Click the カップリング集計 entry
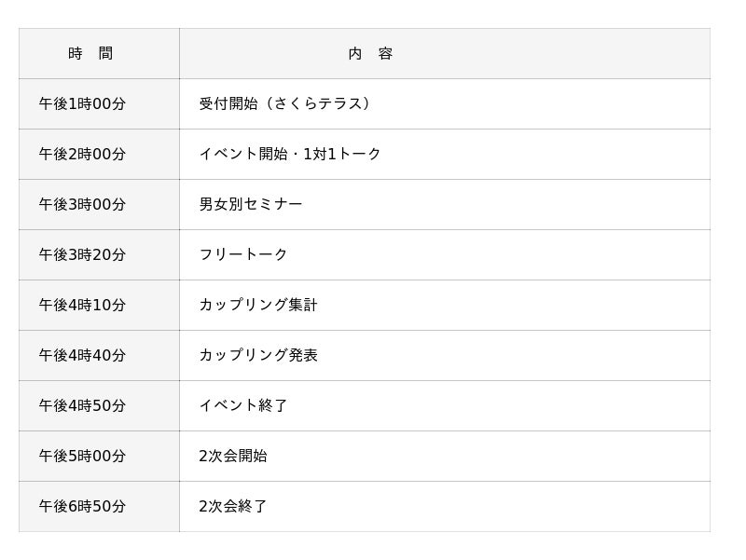Screen dimensions: 746x560 (258, 306)
